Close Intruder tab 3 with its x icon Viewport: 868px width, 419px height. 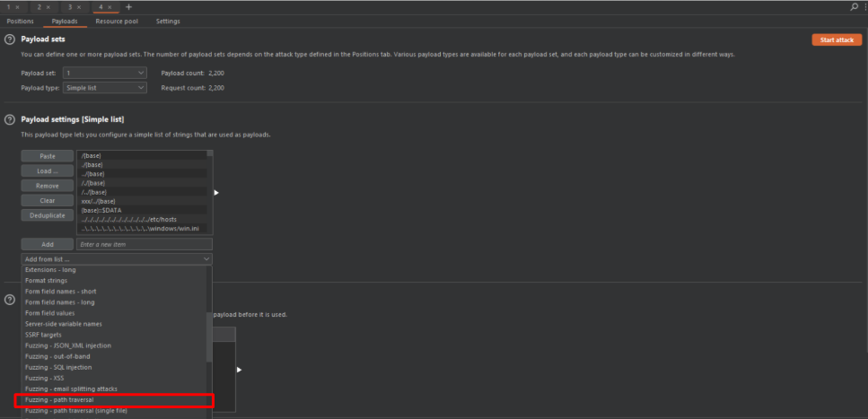click(81, 6)
